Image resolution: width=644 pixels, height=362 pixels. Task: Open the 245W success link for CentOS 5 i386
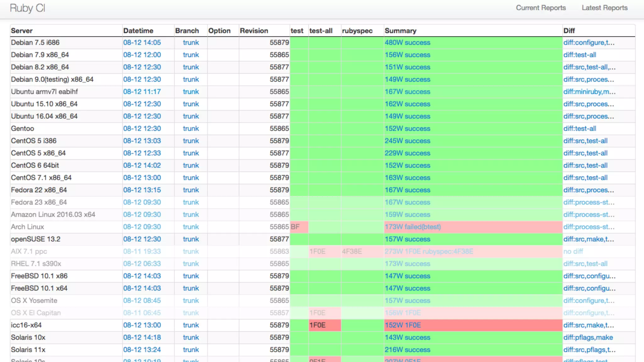coord(407,141)
